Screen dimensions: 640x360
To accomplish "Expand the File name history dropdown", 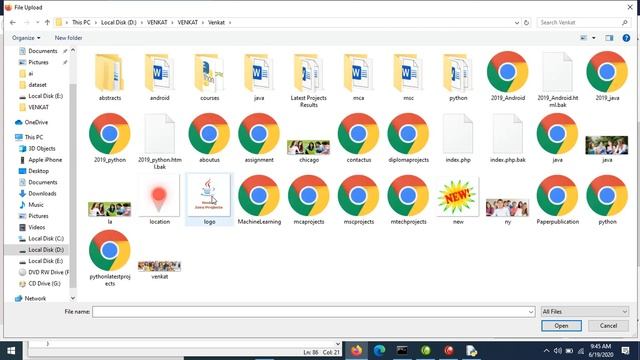I will point(531,312).
